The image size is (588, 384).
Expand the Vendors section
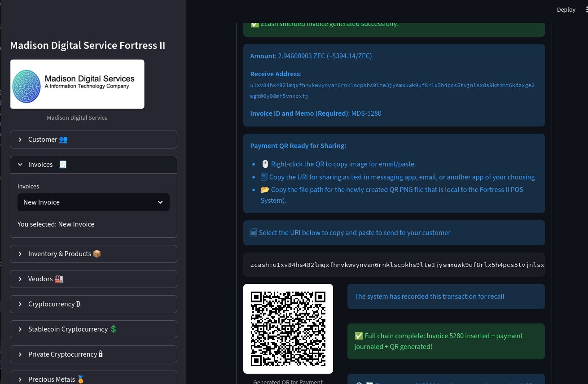[93, 279]
